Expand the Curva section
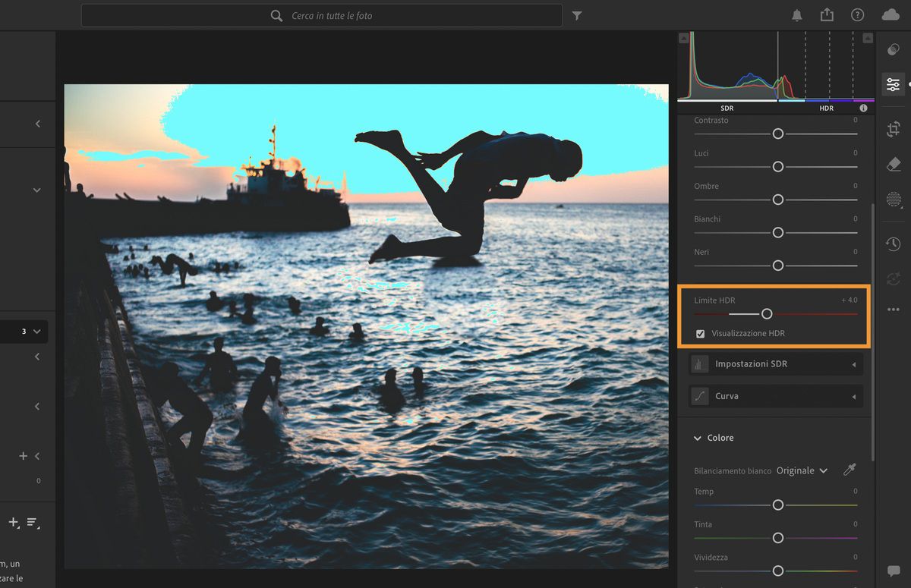This screenshot has width=911, height=588. pyautogui.click(x=774, y=395)
